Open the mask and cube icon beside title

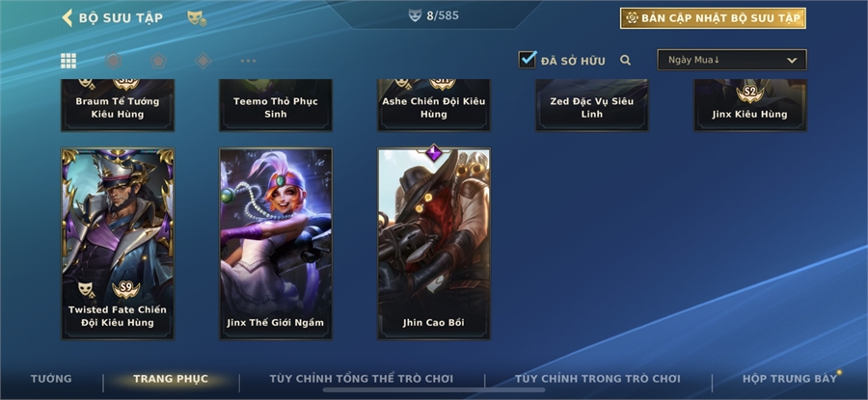[197, 17]
